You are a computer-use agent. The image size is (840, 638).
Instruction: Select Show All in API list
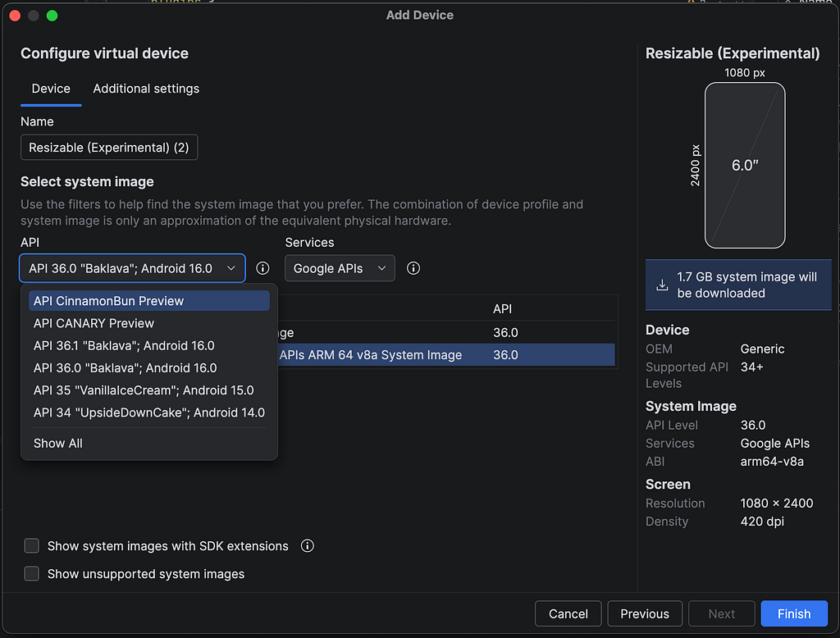click(x=149, y=444)
